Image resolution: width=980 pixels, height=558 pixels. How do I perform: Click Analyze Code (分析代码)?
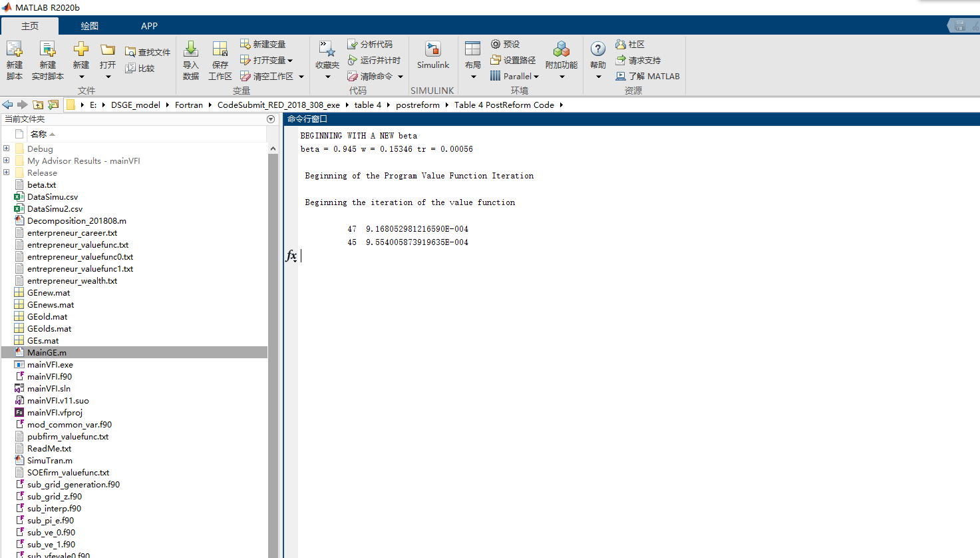click(x=370, y=44)
